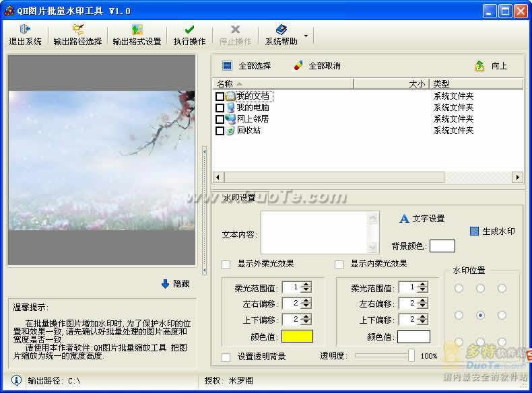Go up with 向上 arrow icon
This screenshot has width=532, height=393.
(479, 65)
